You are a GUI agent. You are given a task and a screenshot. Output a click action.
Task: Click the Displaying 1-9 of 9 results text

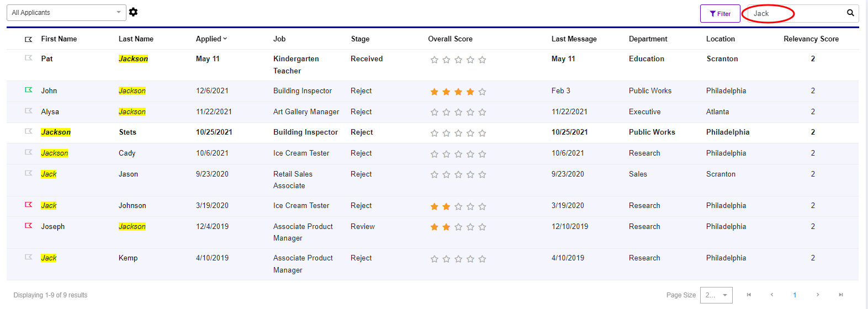pos(50,295)
